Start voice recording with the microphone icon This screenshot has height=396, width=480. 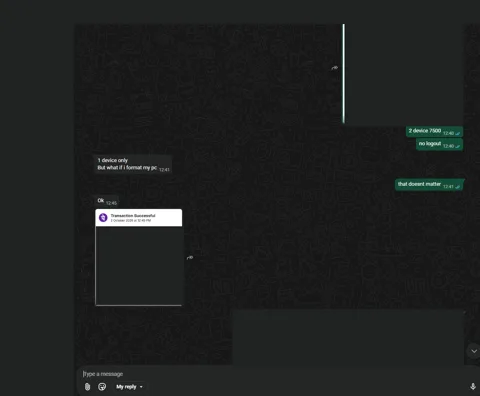pyautogui.click(x=473, y=386)
